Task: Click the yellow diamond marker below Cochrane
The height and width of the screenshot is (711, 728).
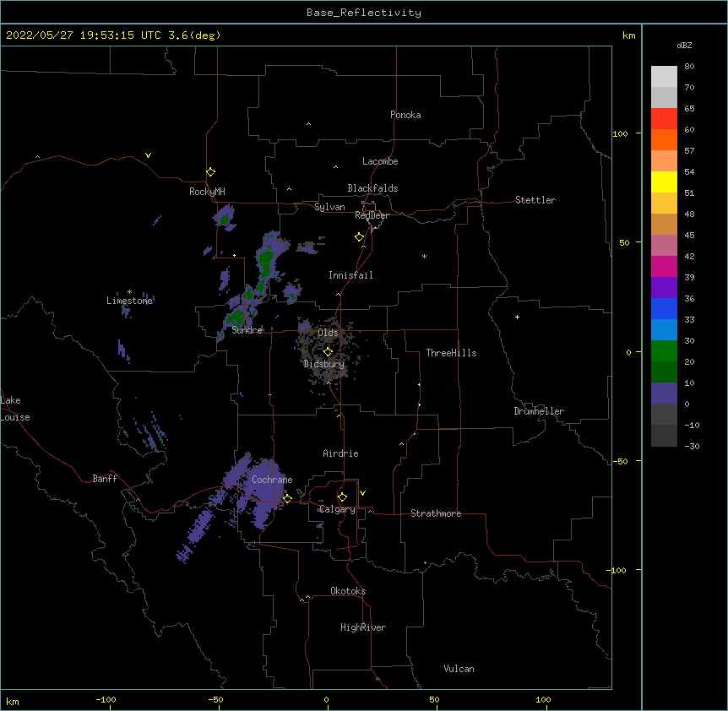Action: coord(287,498)
